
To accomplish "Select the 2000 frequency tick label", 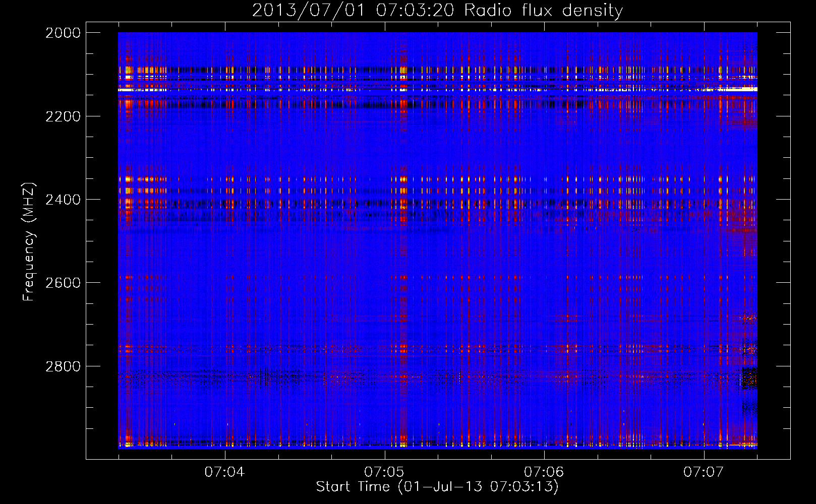I will 63,33.
